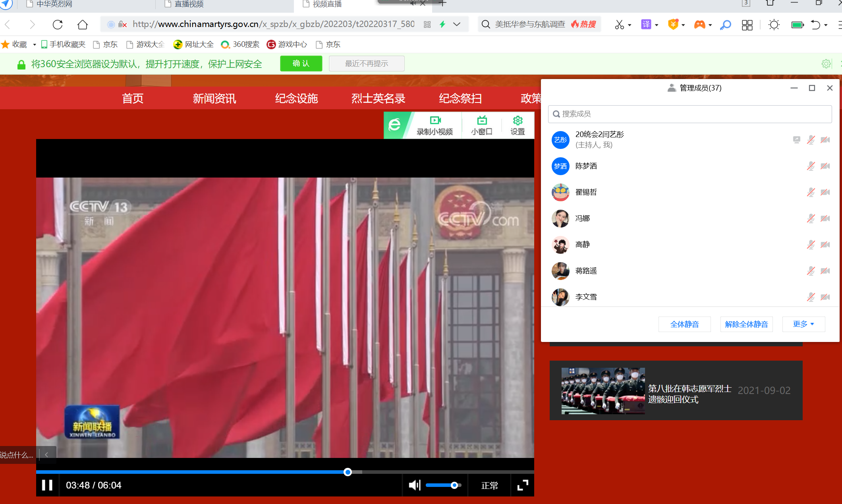Image resolution: width=842 pixels, height=504 pixels.
Task: Click the 全体静音 button
Action: point(684,324)
